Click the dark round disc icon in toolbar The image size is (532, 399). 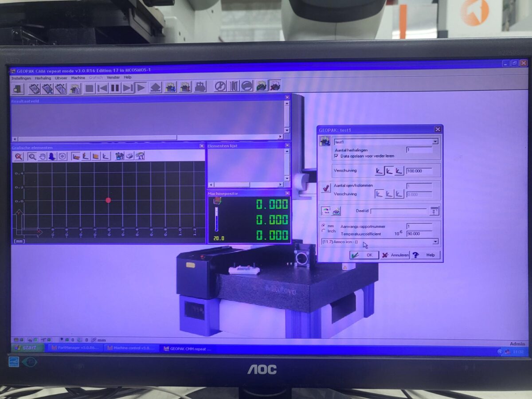pyautogui.click(x=247, y=86)
